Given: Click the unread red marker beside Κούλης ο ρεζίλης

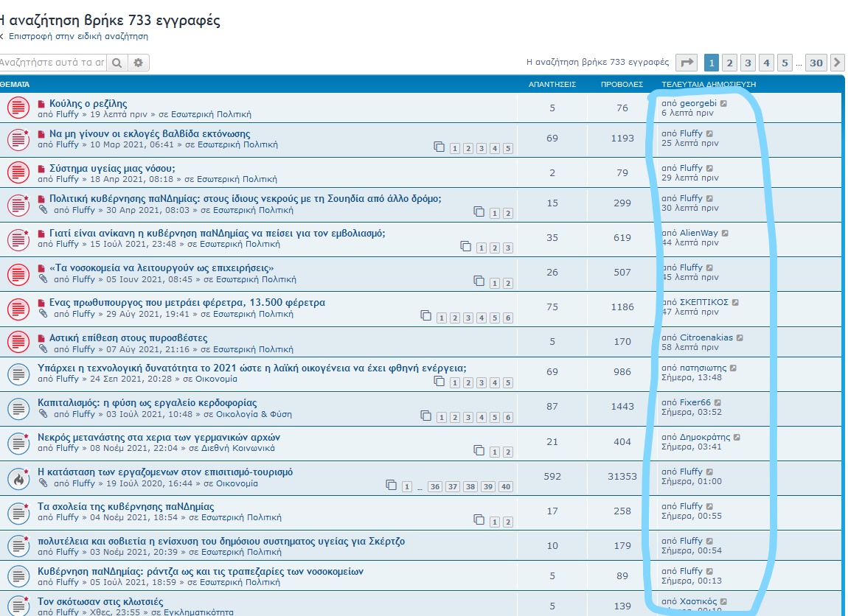Looking at the screenshot, I should [41, 104].
